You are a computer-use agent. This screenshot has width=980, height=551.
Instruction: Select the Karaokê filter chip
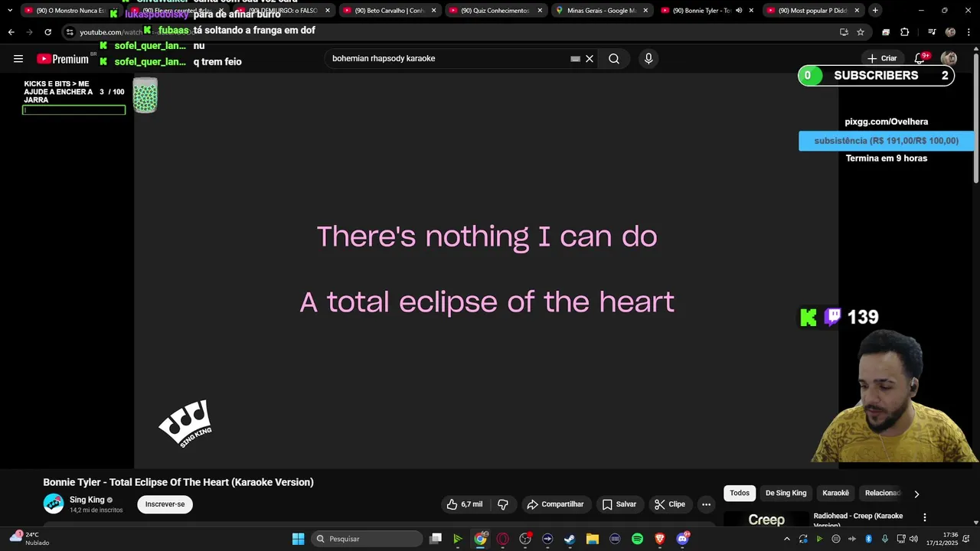(x=836, y=494)
